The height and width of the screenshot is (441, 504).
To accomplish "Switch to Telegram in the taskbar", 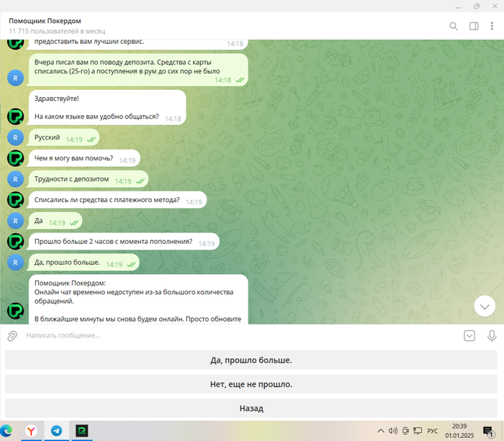I will click(x=57, y=431).
